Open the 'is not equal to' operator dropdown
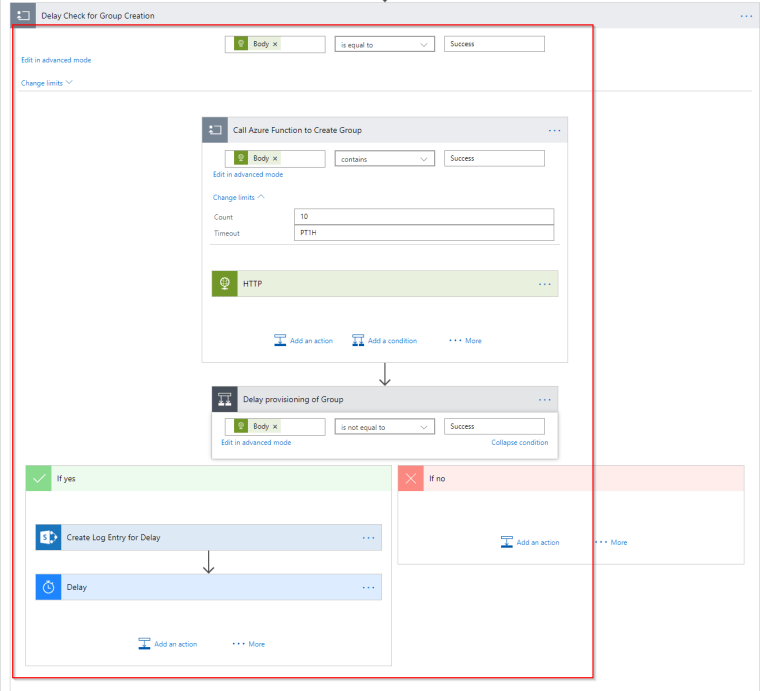 (385, 427)
